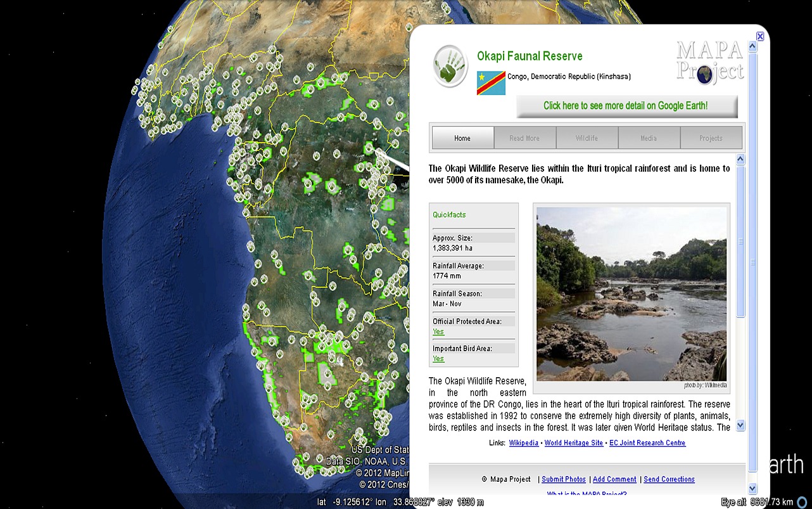Viewport: 812px width, 509px height.
Task: Click inner content scrollbar up arrow
Action: [x=741, y=160]
